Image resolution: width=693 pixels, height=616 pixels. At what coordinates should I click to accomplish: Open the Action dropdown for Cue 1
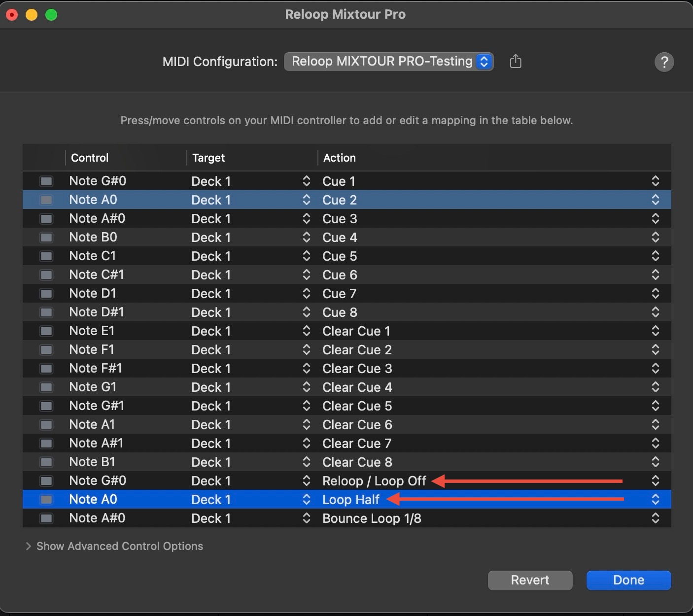tap(656, 181)
